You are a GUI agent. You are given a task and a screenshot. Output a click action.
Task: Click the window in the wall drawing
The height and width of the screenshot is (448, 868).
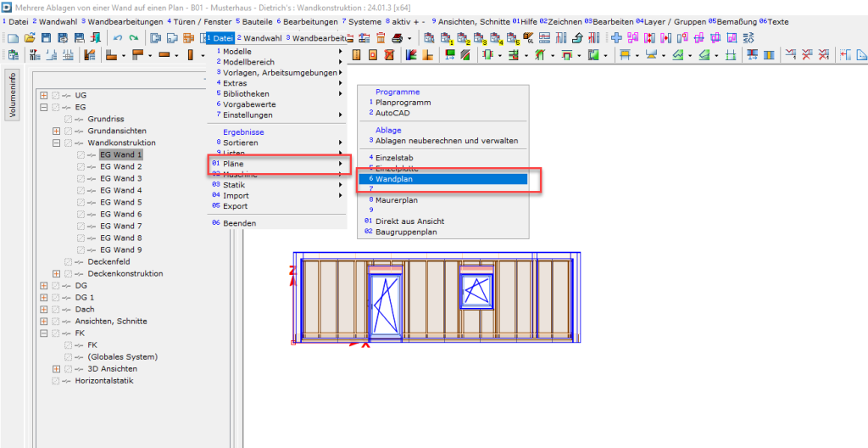pos(476,288)
